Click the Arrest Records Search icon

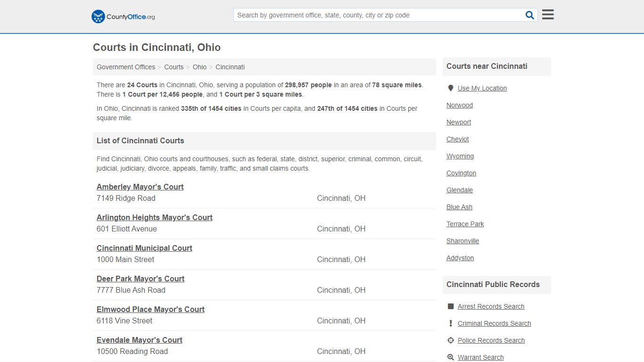[450, 306]
